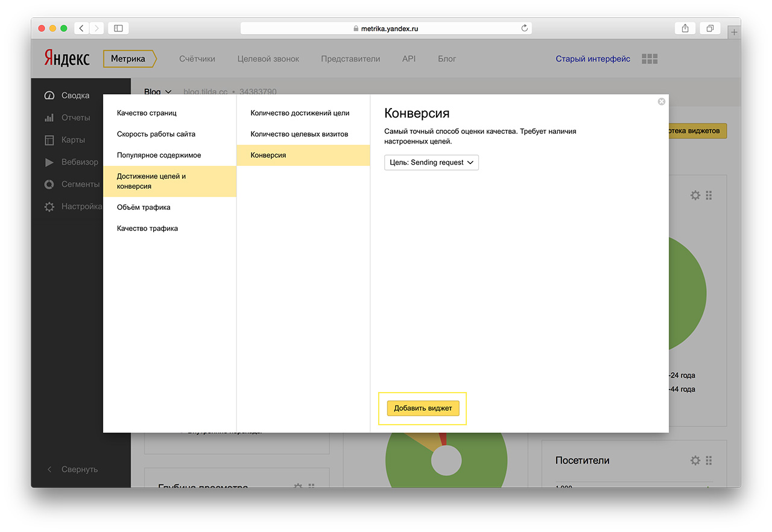Click the Safari share icon
The height and width of the screenshot is (532, 772).
point(685,28)
